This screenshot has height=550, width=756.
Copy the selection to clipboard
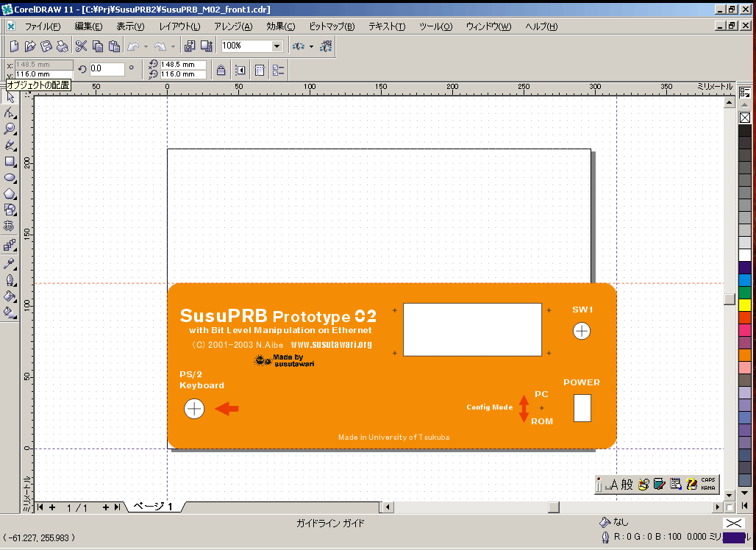coord(97,46)
